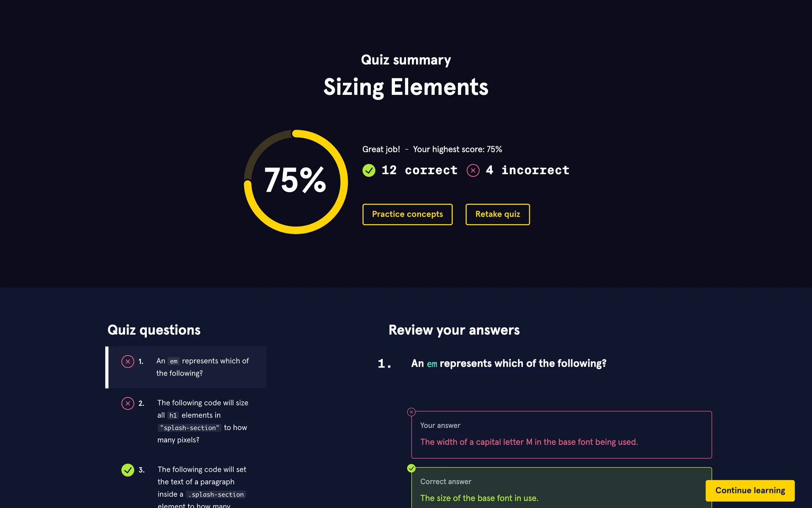Screen dimensions: 812x508
Task: Click the Sizing Elements quiz title
Action: tap(406, 87)
